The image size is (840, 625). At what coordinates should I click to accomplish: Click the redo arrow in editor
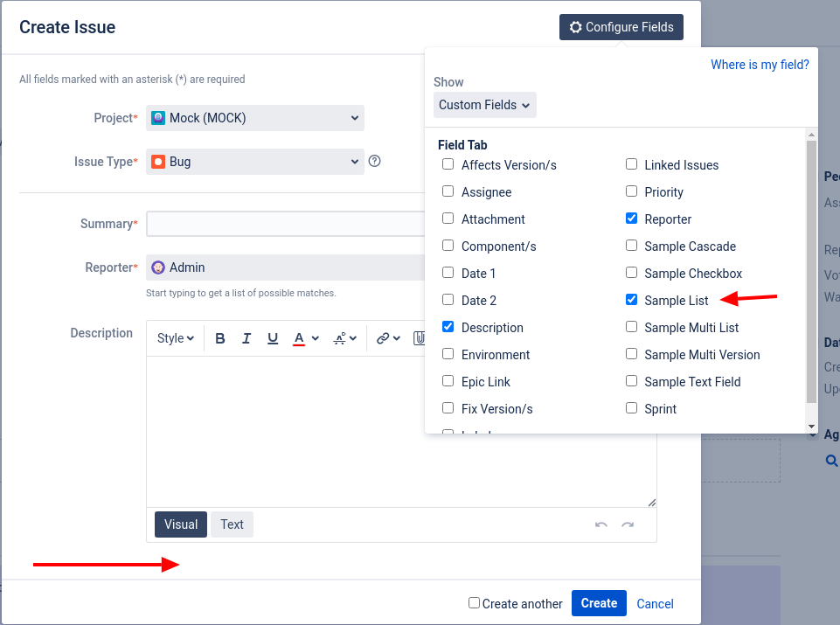coord(628,524)
